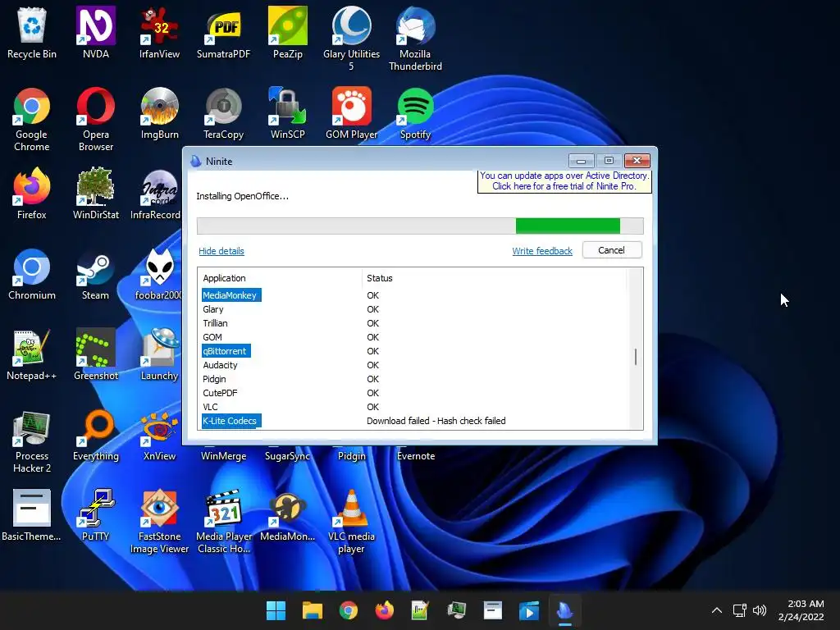The image size is (840, 630).
Task: Select the GOM row in Ninite list
Action: coord(413,337)
